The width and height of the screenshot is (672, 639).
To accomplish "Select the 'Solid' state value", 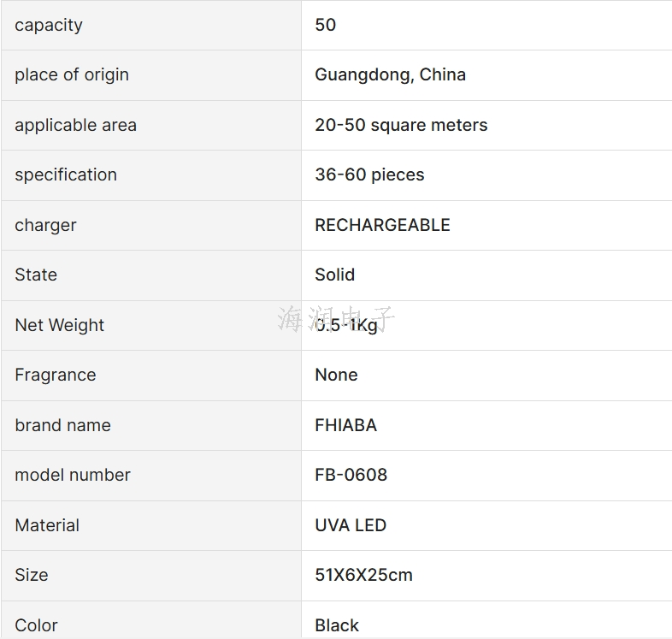I will click(x=334, y=275).
